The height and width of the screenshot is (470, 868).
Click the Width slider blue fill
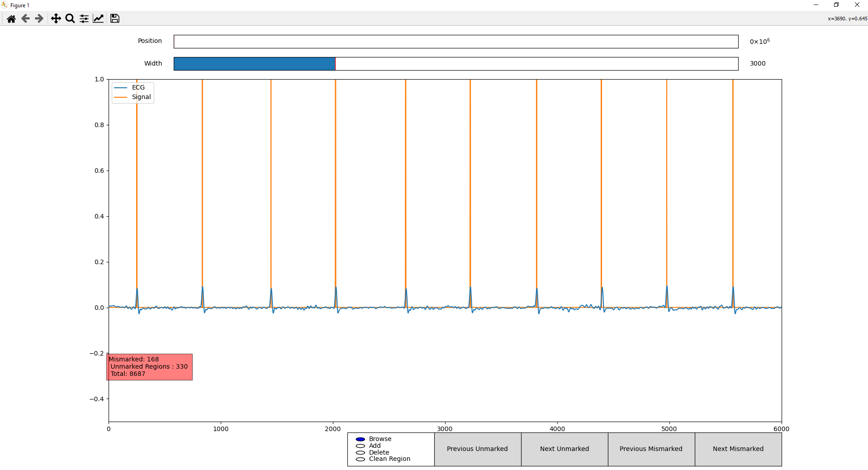click(254, 64)
